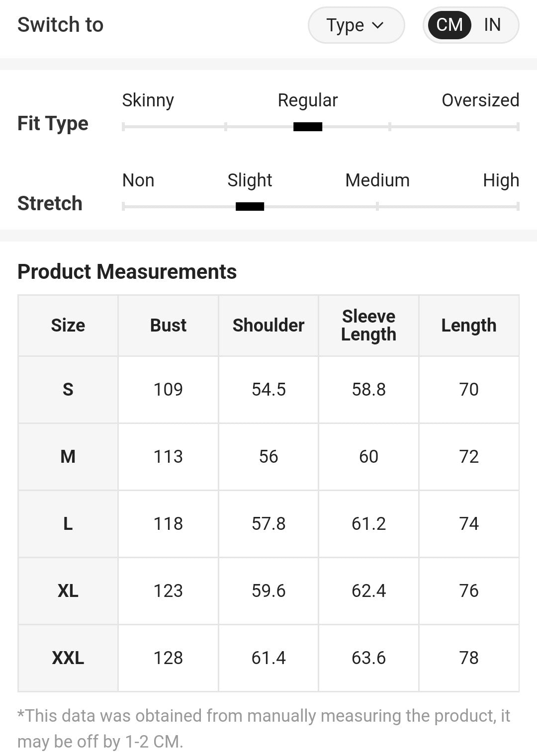Select the M size row
The width and height of the screenshot is (537, 756).
point(68,456)
